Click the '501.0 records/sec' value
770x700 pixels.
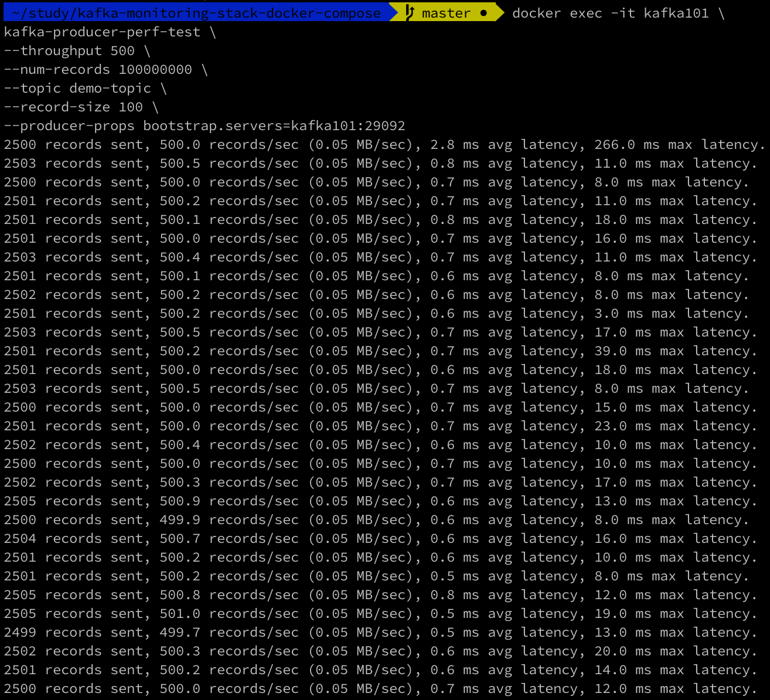pos(229,613)
